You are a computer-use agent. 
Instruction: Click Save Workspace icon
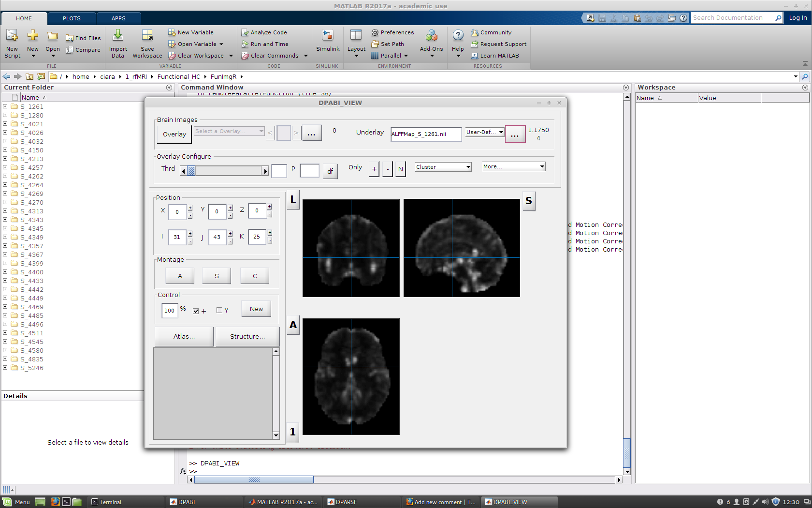[x=147, y=35]
